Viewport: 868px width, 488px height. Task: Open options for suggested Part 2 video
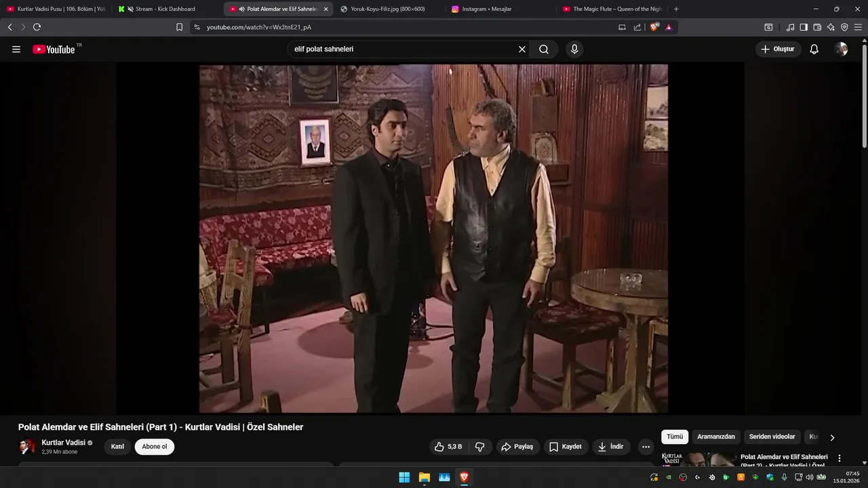(840, 458)
